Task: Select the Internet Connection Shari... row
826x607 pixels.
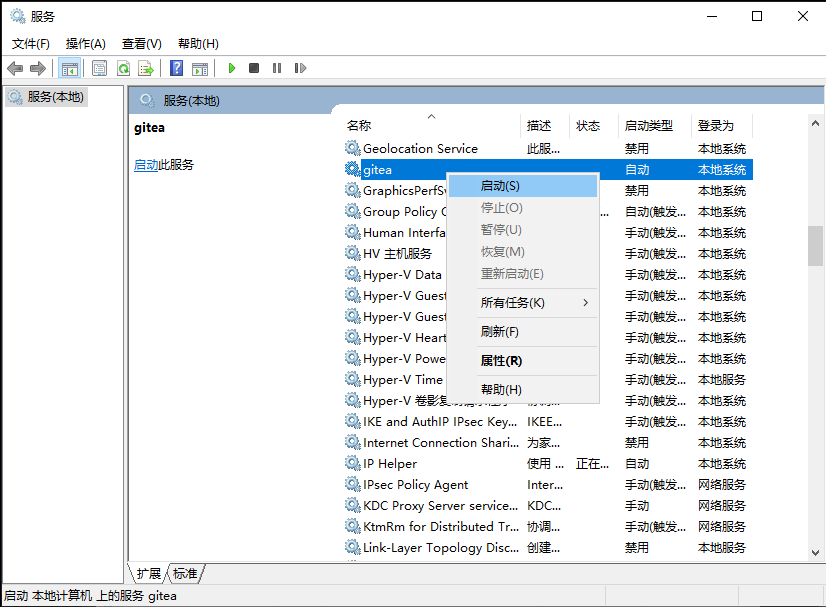Action: pyautogui.click(x=548, y=443)
